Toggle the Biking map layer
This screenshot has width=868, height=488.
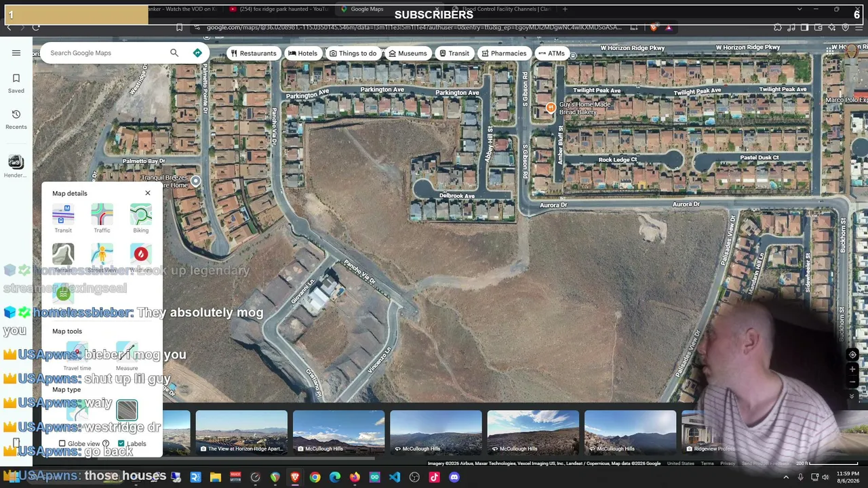click(x=141, y=219)
